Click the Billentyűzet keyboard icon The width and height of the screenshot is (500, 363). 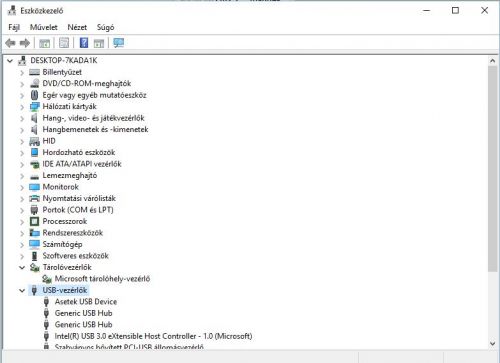34,72
